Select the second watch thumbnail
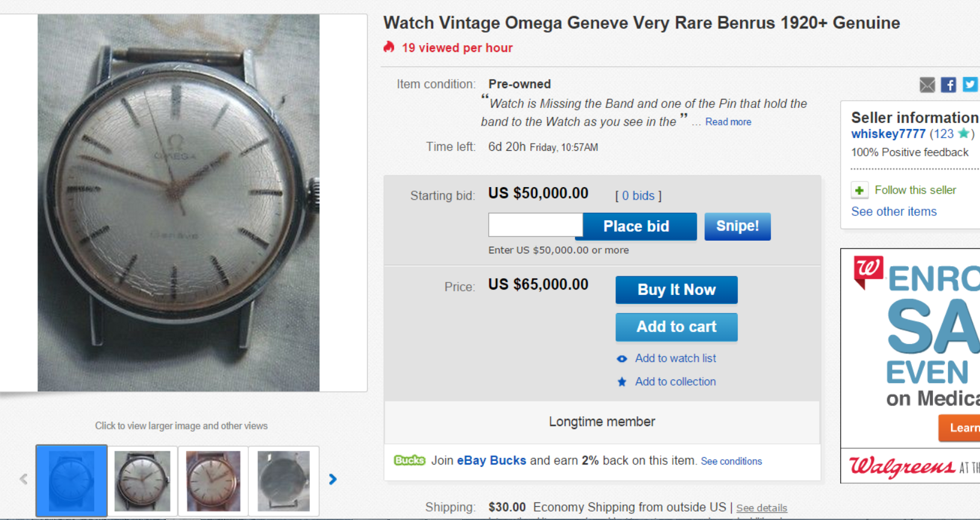 (142, 481)
